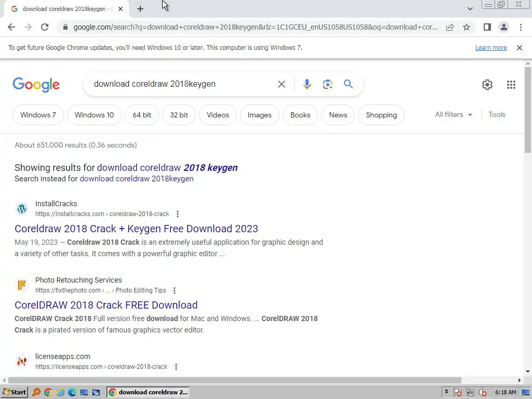The width and height of the screenshot is (532, 399).
Task: Click inside the Google search box
Action: tap(183, 84)
